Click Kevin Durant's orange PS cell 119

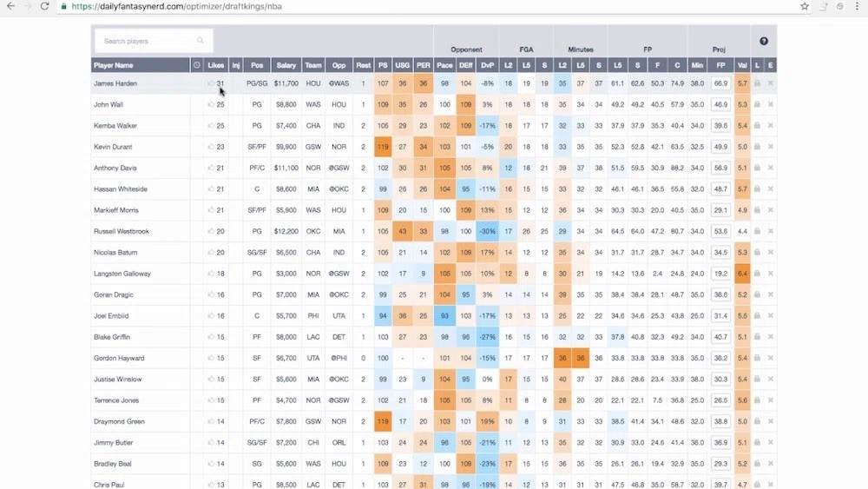click(383, 147)
